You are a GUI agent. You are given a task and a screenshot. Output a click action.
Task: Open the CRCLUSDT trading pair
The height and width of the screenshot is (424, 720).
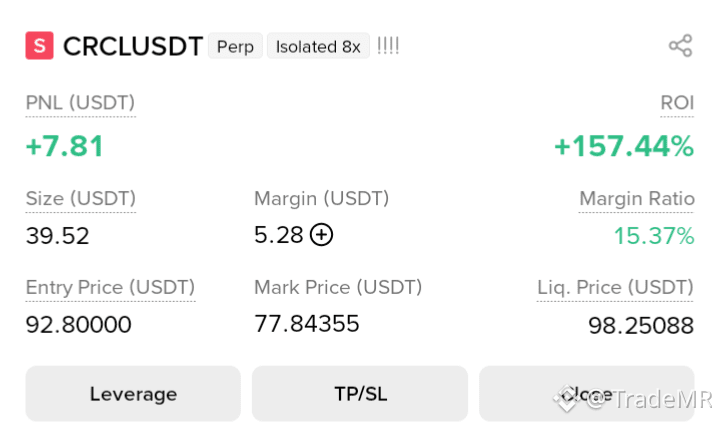133,46
